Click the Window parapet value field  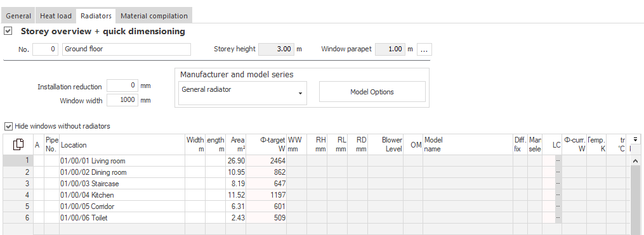(x=390, y=49)
